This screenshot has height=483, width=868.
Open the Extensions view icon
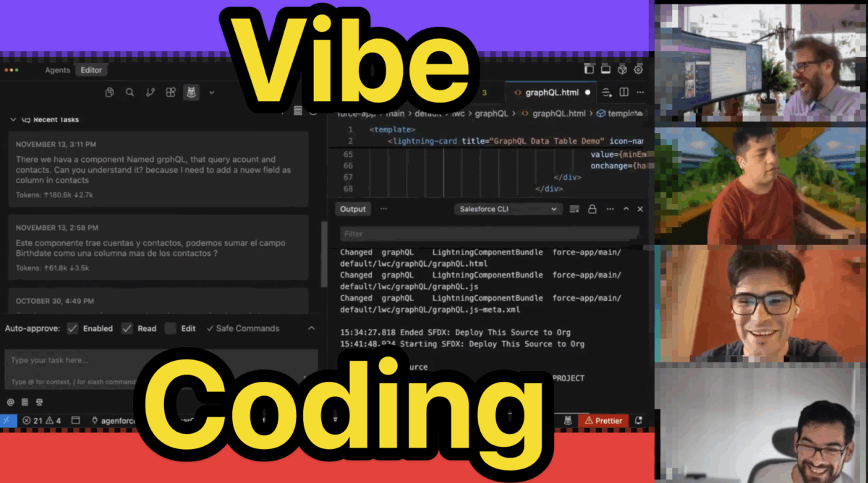point(171,93)
